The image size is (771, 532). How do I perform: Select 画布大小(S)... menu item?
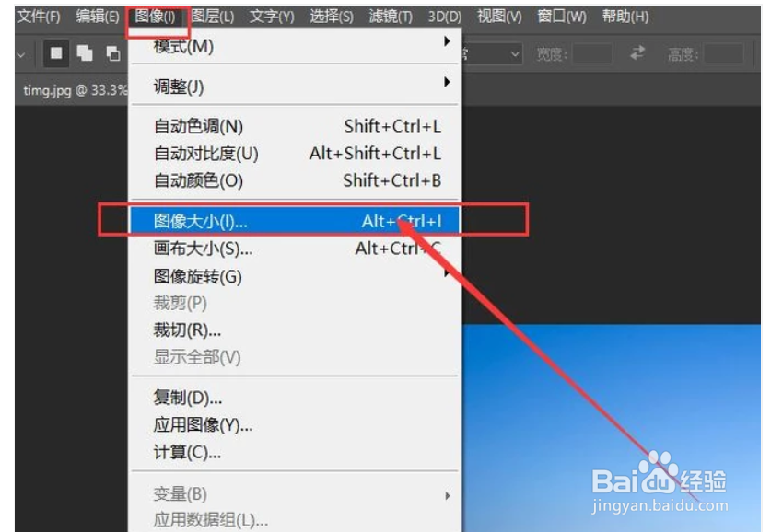tap(295, 249)
